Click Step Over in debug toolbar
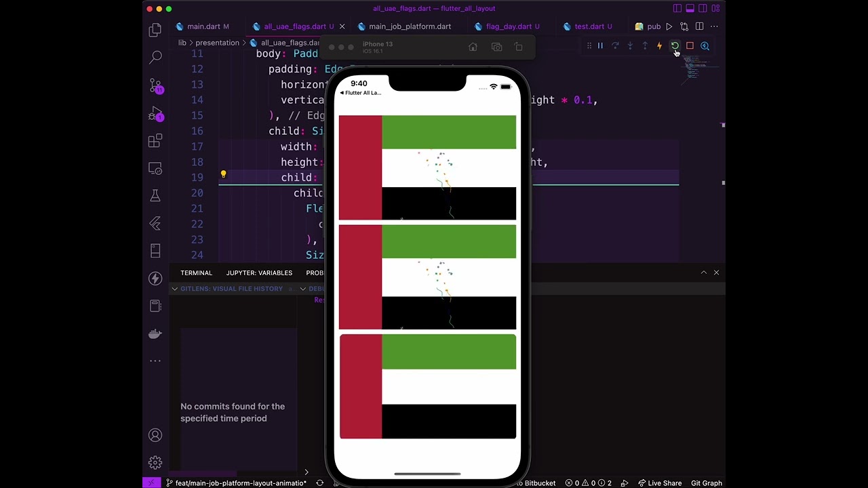This screenshot has height=488, width=868. [x=615, y=46]
